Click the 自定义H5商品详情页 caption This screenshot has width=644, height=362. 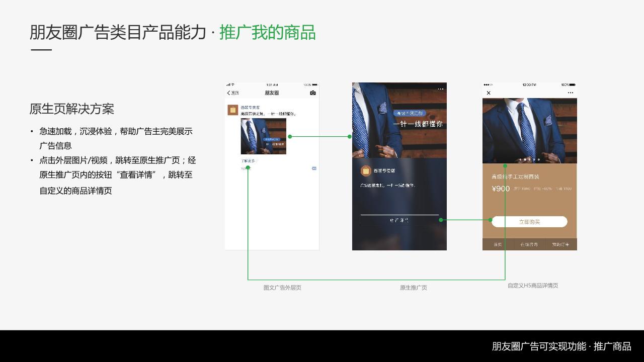pyautogui.click(x=533, y=286)
